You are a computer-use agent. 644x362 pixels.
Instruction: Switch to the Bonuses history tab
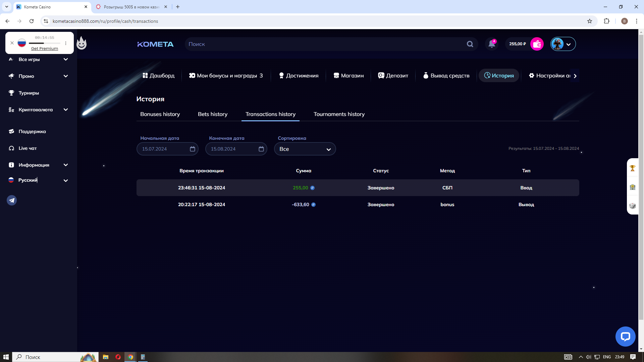tap(160, 114)
